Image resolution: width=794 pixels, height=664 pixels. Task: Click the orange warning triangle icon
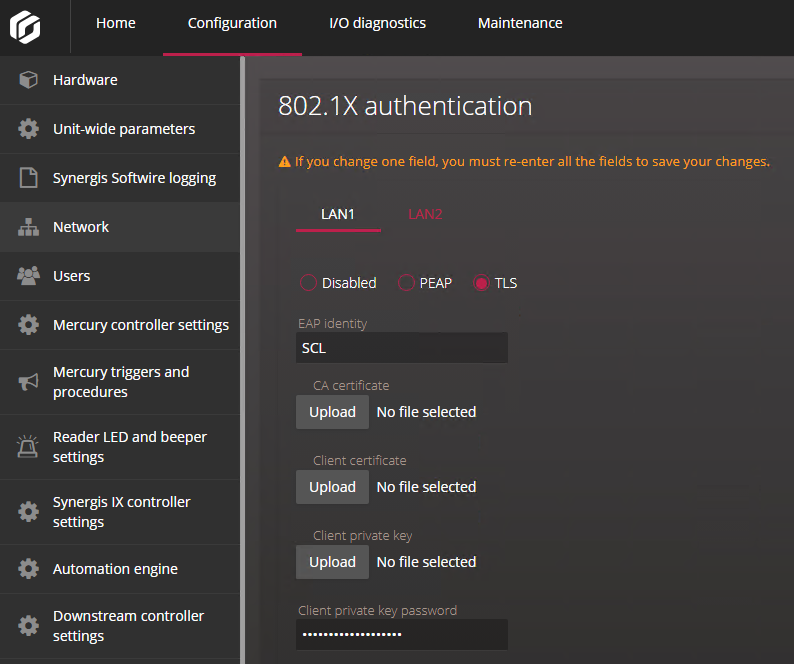(x=285, y=162)
